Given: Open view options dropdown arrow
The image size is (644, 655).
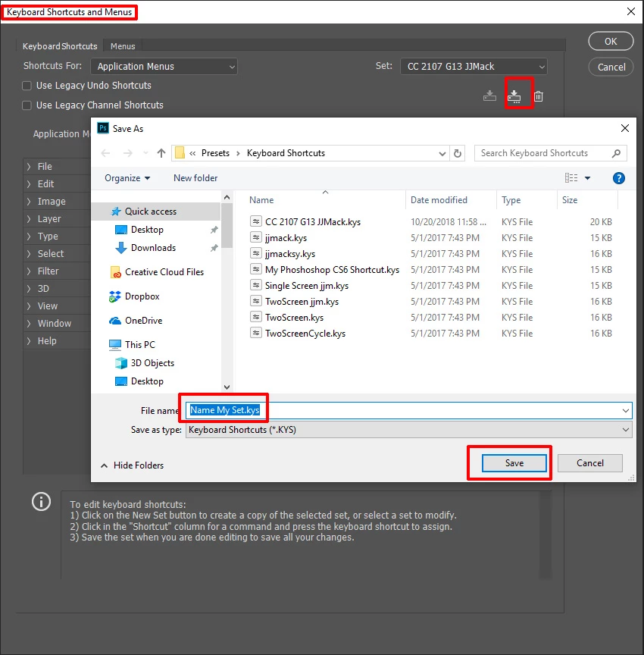Looking at the screenshot, I should pos(587,178).
